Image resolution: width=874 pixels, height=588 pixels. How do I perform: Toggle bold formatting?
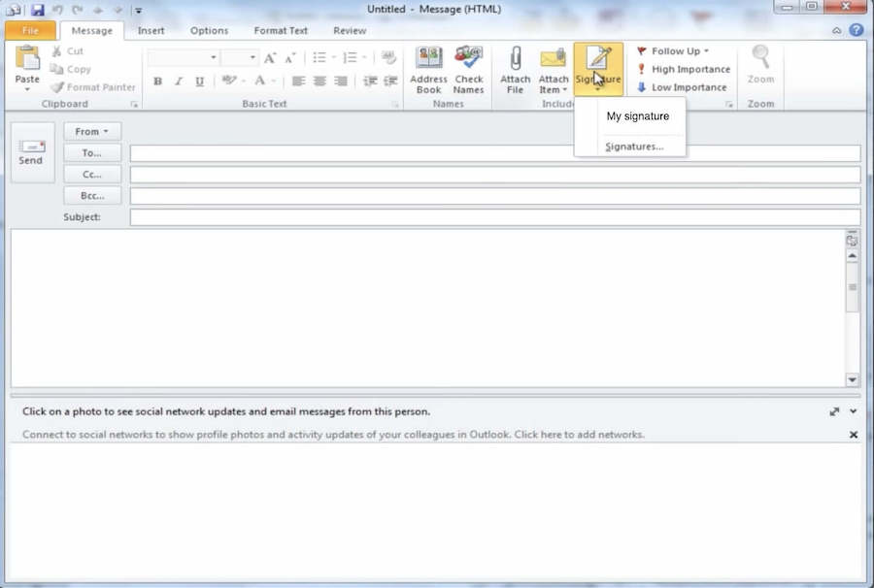(x=157, y=82)
